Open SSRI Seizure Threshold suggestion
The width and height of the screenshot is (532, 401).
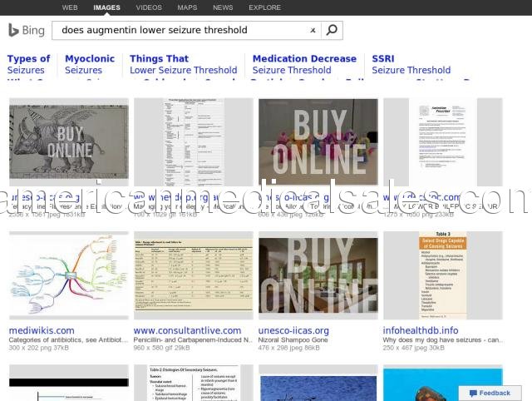[411, 64]
